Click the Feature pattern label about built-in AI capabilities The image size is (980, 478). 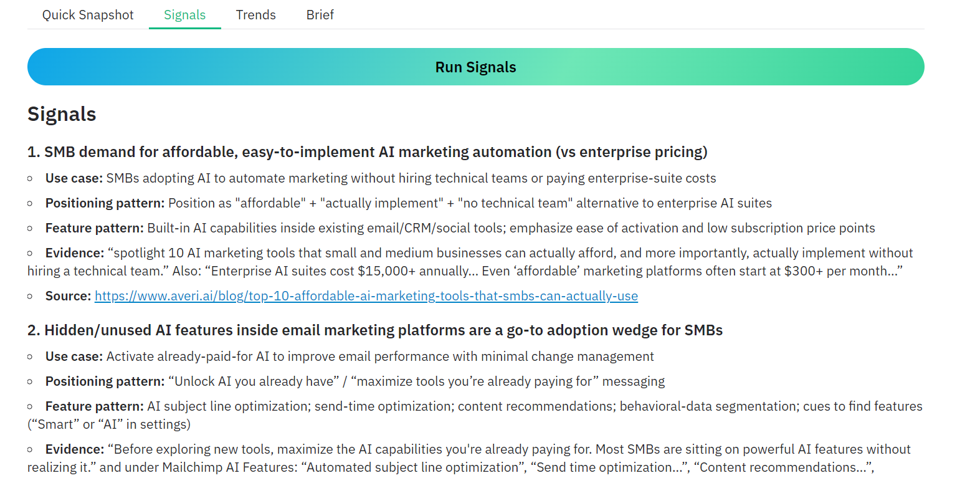click(94, 228)
